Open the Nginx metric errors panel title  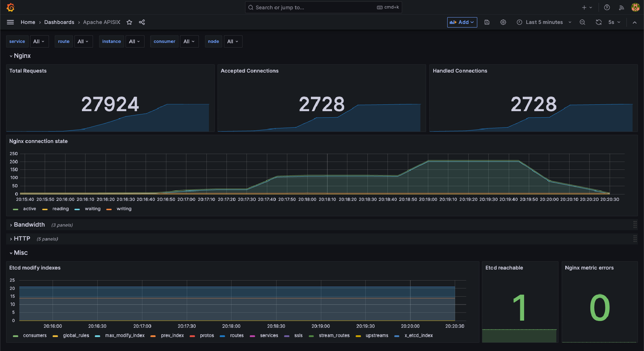point(589,268)
